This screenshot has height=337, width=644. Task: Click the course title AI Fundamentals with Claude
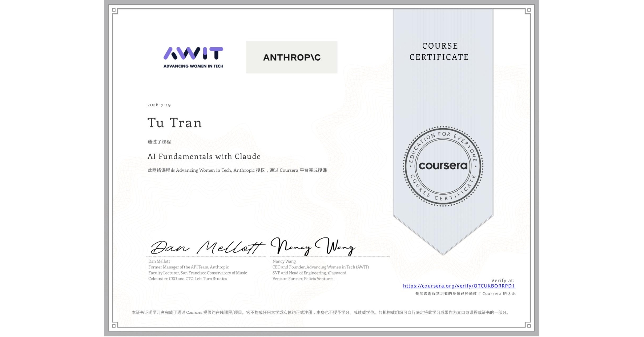point(204,157)
